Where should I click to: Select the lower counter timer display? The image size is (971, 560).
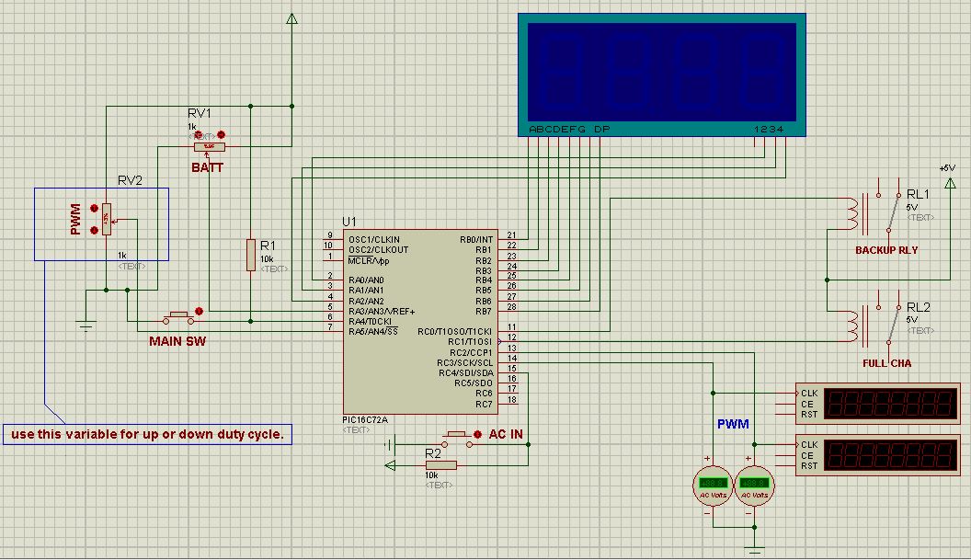(888, 455)
